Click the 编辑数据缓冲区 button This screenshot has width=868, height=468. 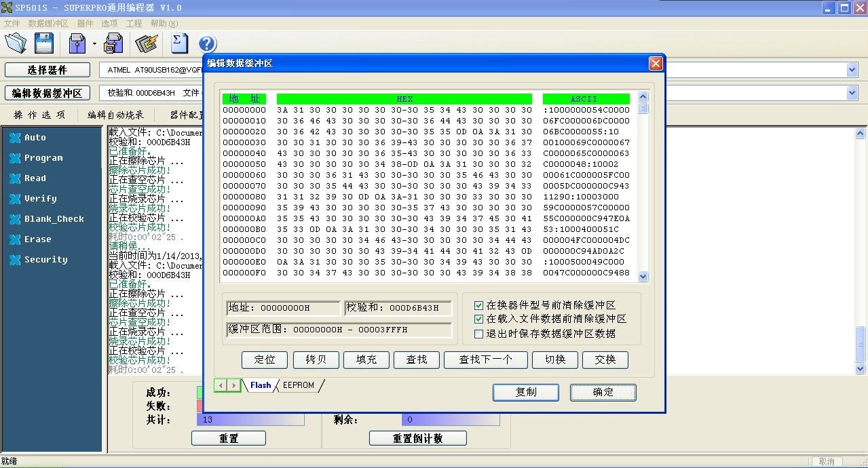48,93
